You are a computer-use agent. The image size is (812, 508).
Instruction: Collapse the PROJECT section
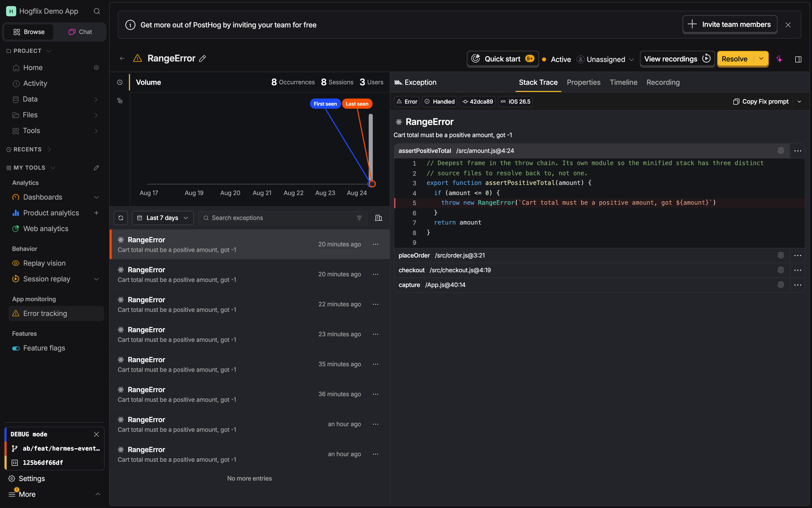coord(29,51)
